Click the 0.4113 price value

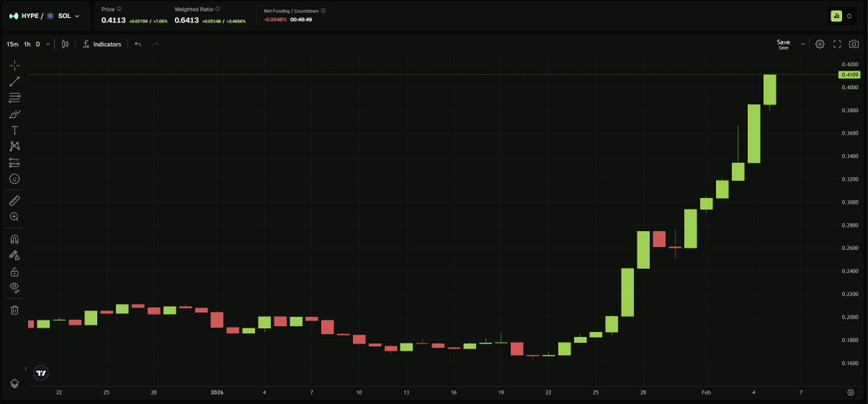(114, 20)
